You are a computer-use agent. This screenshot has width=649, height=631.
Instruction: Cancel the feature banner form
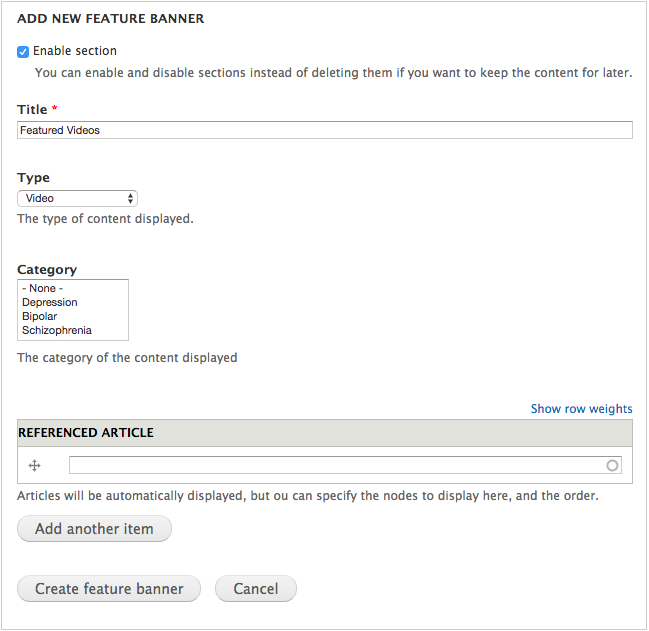(256, 589)
